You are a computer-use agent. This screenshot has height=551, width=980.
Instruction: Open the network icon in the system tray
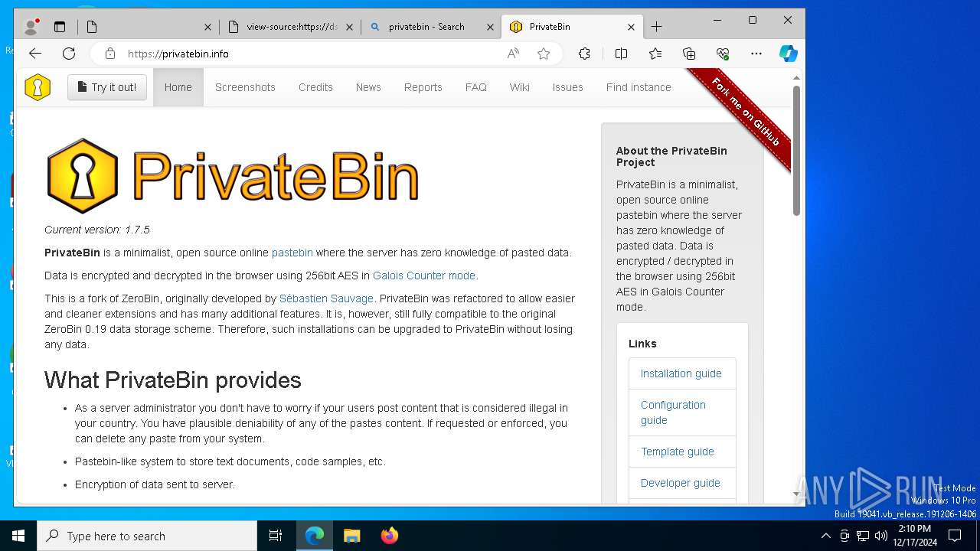point(863,536)
